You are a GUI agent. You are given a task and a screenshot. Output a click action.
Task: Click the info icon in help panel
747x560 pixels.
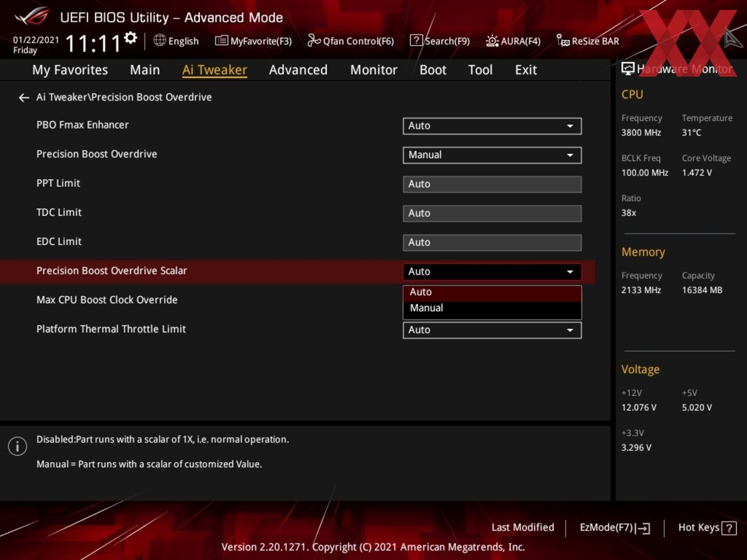tap(18, 446)
